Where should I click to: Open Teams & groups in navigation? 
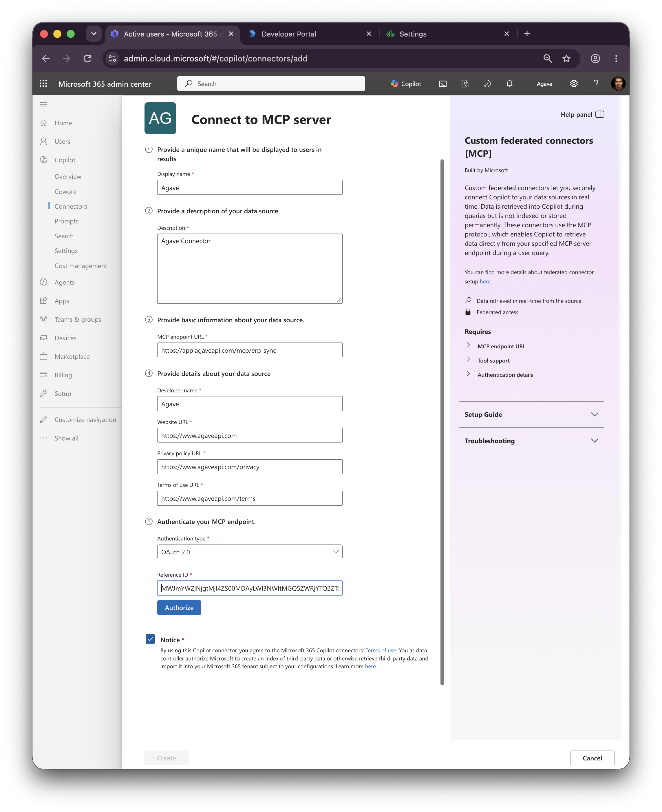(78, 319)
